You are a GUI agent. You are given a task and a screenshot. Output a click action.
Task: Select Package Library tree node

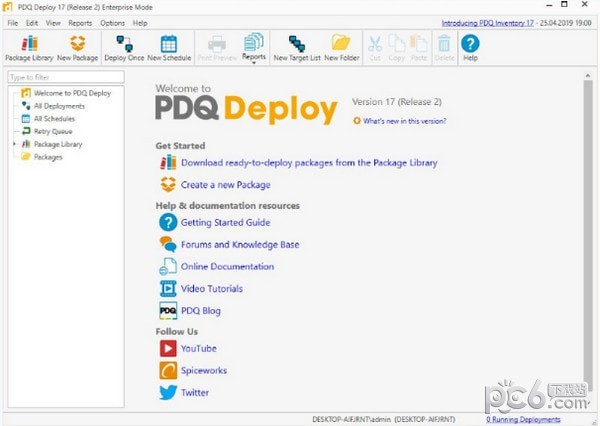tap(58, 144)
